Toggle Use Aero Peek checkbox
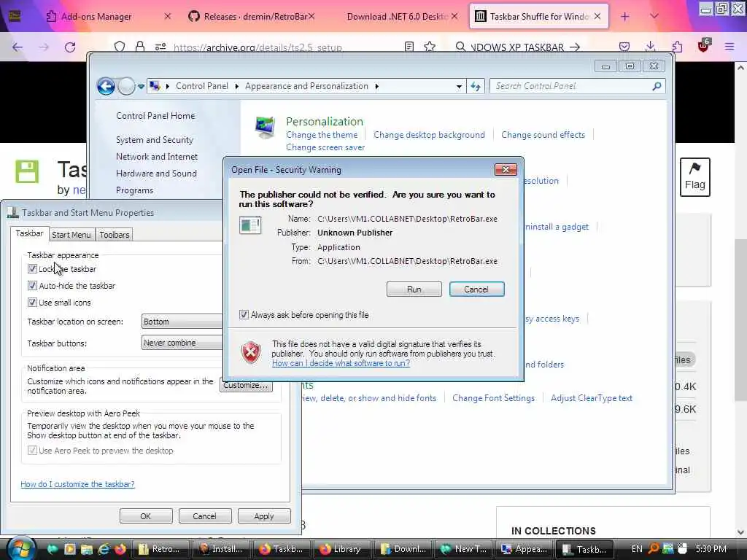The height and width of the screenshot is (560, 747). 32,451
